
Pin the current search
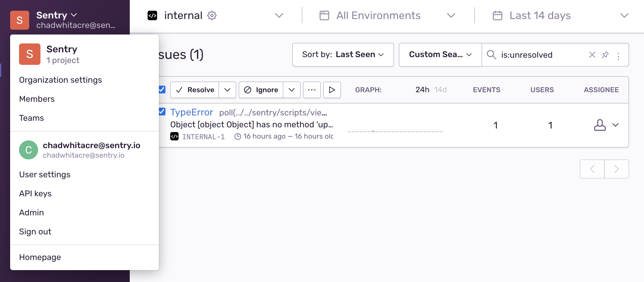[x=605, y=55]
